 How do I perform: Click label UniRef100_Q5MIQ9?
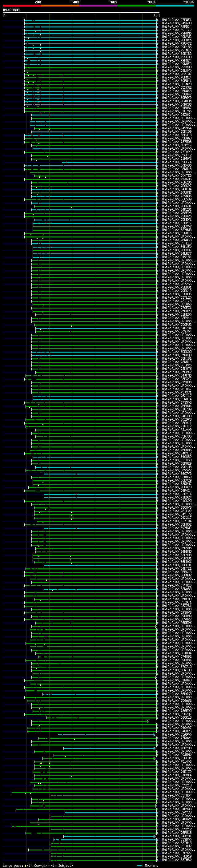[x=176, y=132]
